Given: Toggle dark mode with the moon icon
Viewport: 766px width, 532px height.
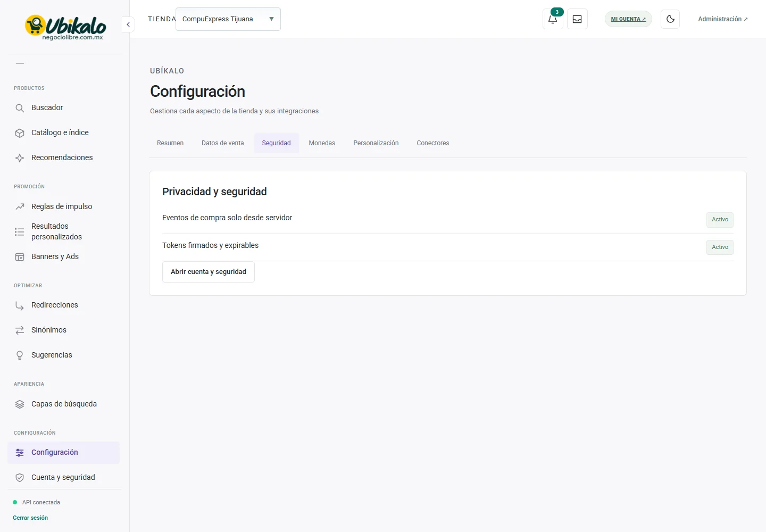Looking at the screenshot, I should point(670,19).
